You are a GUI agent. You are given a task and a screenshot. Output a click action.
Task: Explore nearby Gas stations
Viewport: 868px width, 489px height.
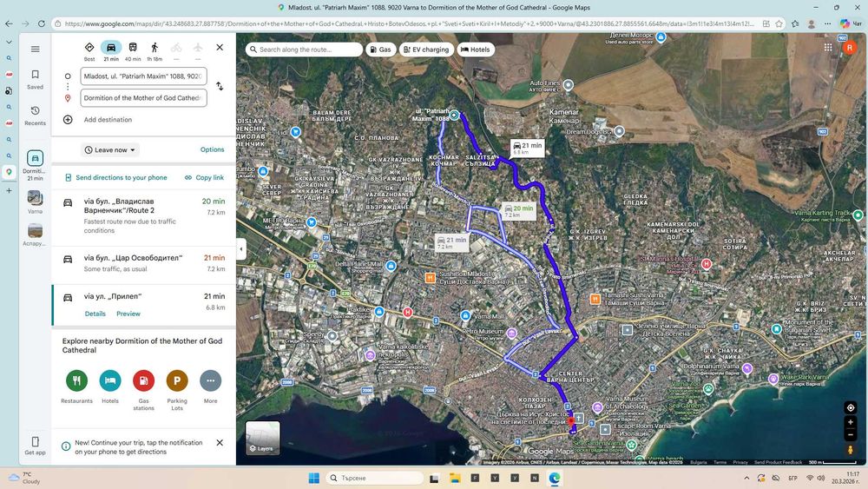(x=143, y=389)
